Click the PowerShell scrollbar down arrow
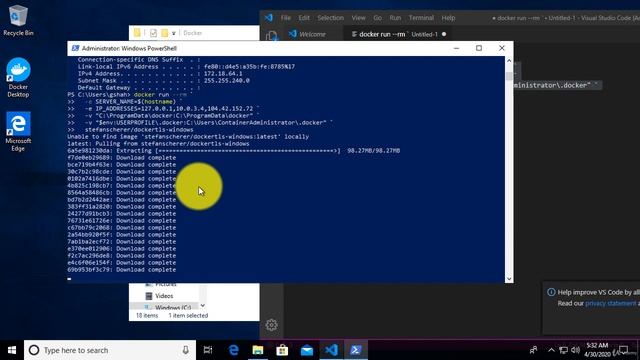 509,279
